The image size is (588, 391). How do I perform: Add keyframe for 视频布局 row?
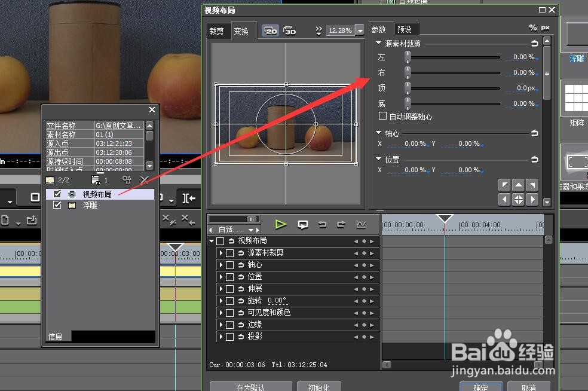tap(364, 242)
